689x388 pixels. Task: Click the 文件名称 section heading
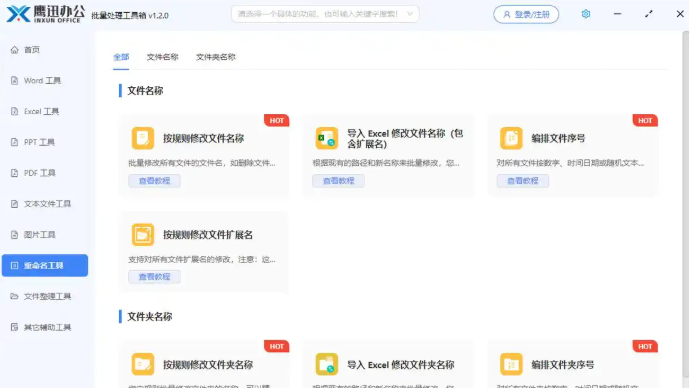pyautogui.click(x=145, y=91)
